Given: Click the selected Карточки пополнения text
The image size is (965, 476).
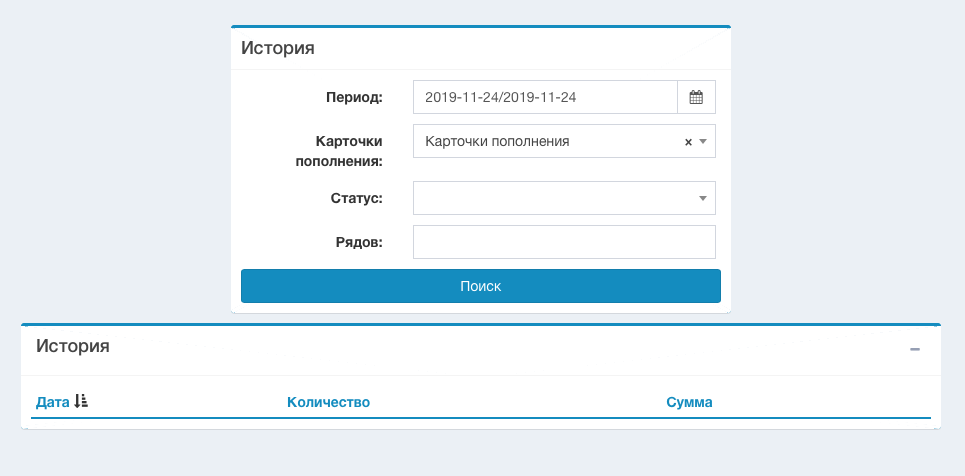Looking at the screenshot, I should tap(497, 142).
